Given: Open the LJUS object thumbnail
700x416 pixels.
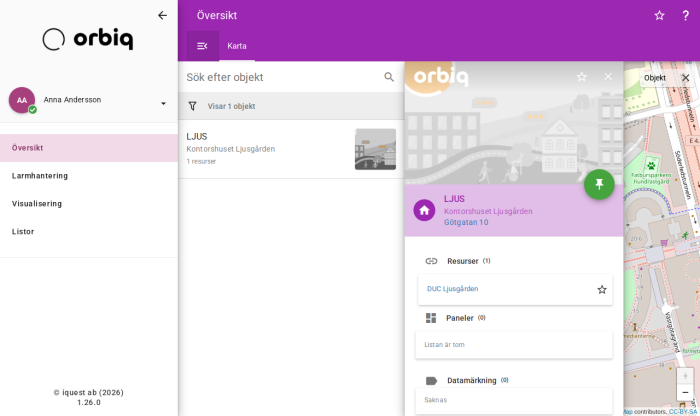Looking at the screenshot, I should click(375, 149).
